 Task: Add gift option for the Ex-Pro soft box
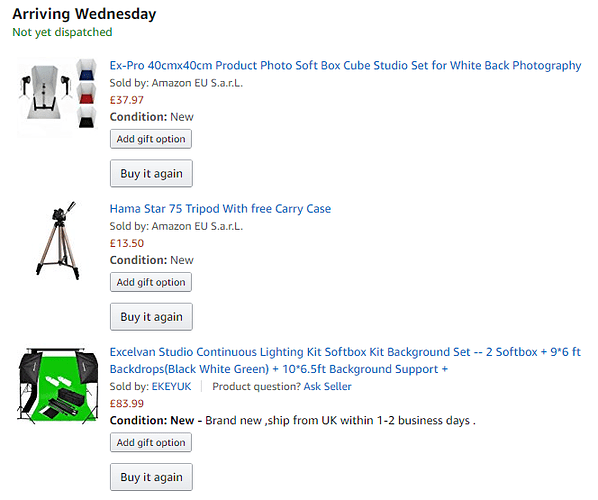tap(151, 139)
